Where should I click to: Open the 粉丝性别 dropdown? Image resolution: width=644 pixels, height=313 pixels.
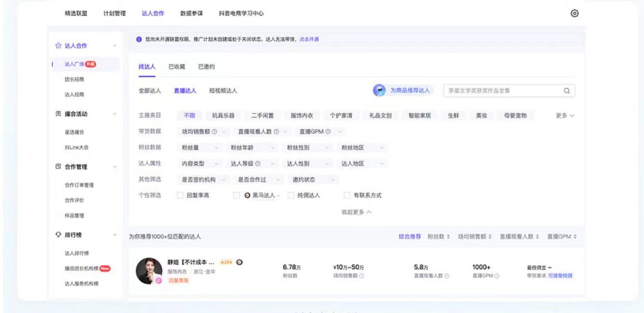click(x=307, y=148)
